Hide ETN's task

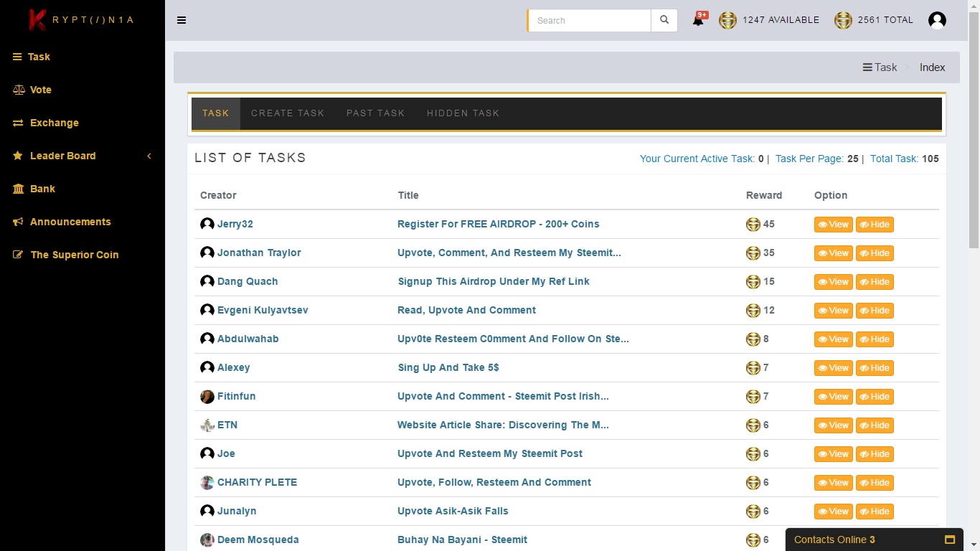(875, 425)
